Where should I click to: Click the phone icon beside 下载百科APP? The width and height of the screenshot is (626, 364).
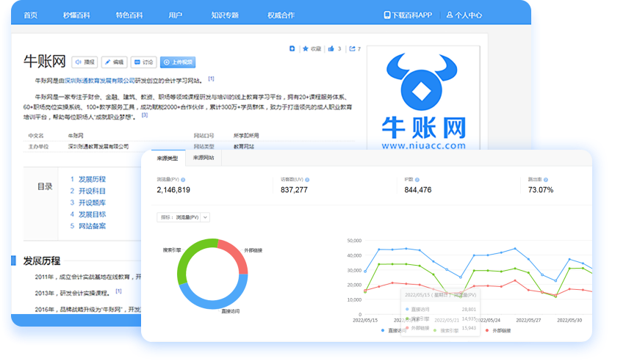coord(387,15)
